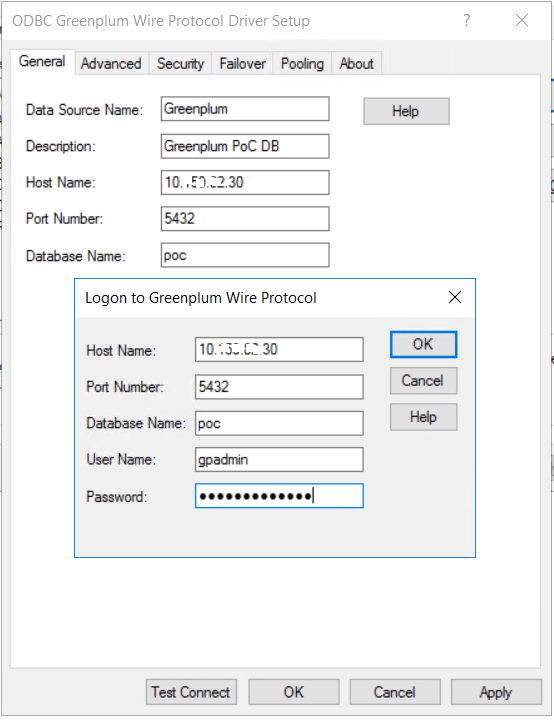Click into the Password field

click(x=279, y=496)
